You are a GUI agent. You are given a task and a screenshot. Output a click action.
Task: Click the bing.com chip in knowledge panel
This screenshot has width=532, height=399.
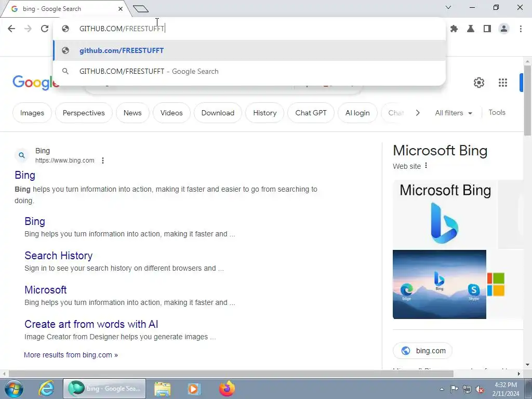click(x=422, y=351)
